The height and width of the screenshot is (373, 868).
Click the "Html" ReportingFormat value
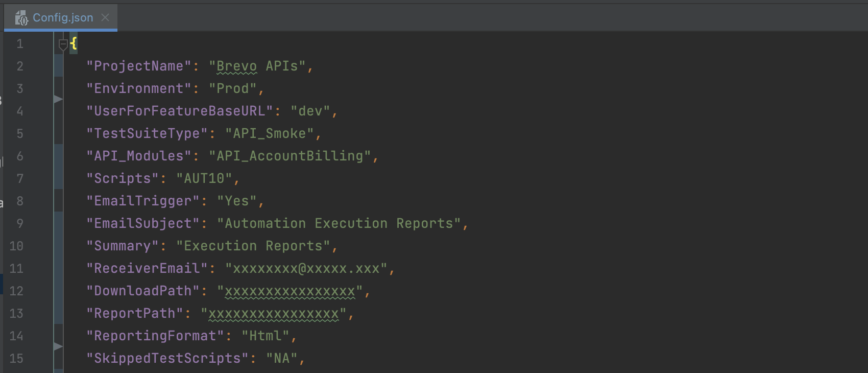[x=265, y=336]
